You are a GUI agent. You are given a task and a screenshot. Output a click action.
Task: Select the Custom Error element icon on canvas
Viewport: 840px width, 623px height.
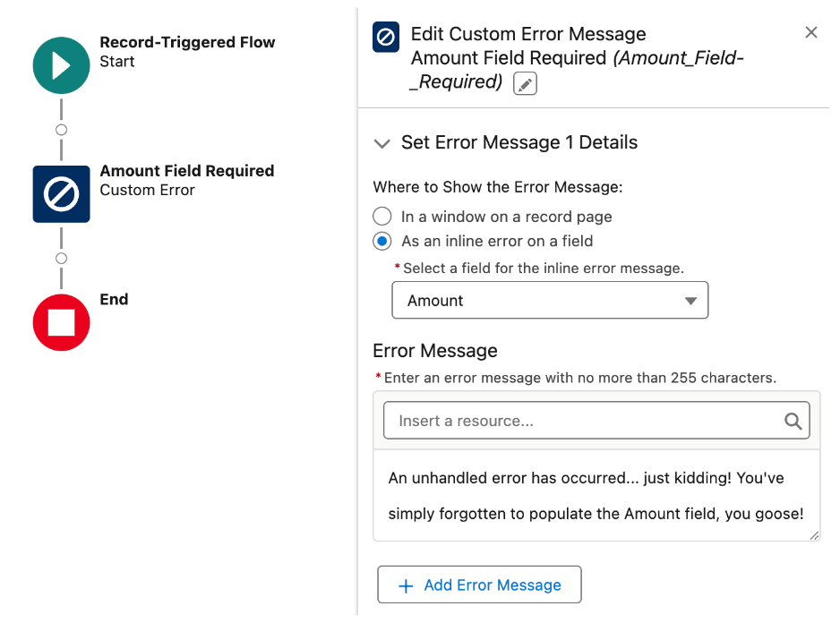click(x=61, y=194)
